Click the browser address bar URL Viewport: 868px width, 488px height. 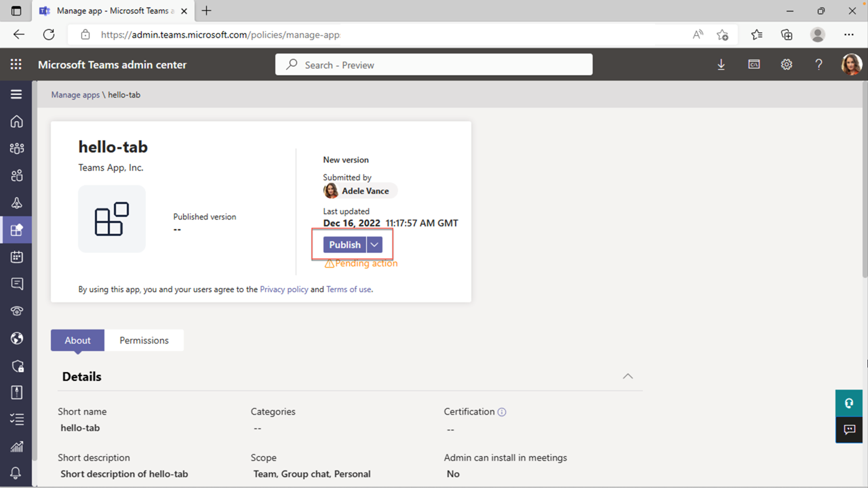pos(220,35)
